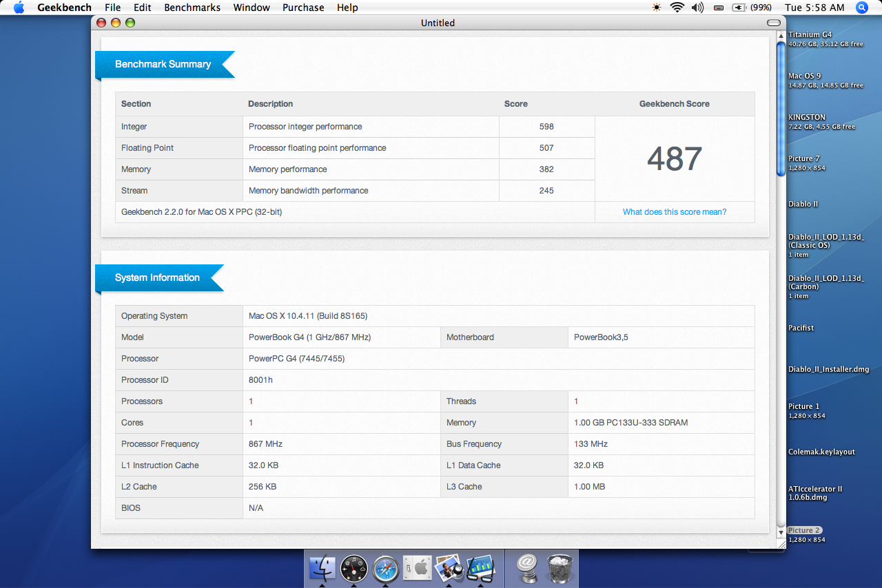Click 'Mac OS X 10.4.11 (Build 8S165)' value
882x588 pixels.
tap(308, 316)
